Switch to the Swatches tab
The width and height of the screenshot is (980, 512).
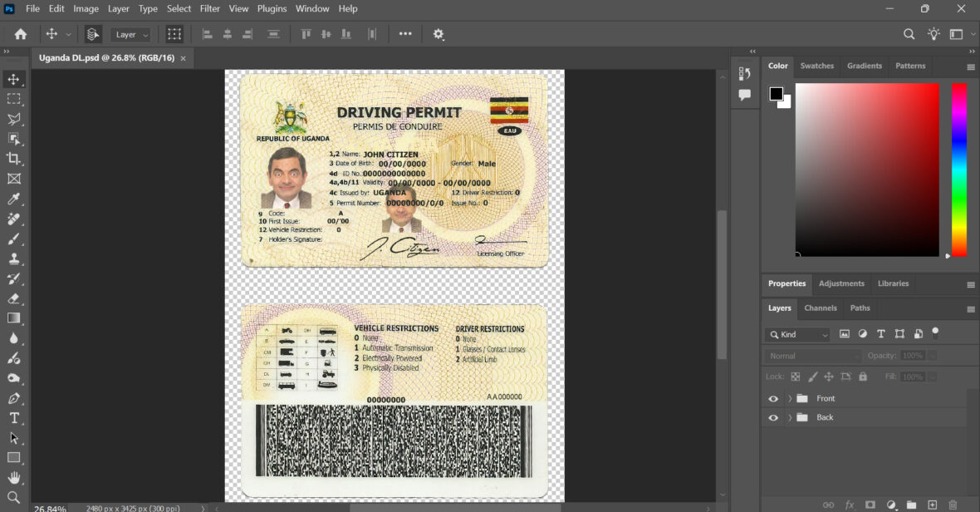click(x=817, y=66)
